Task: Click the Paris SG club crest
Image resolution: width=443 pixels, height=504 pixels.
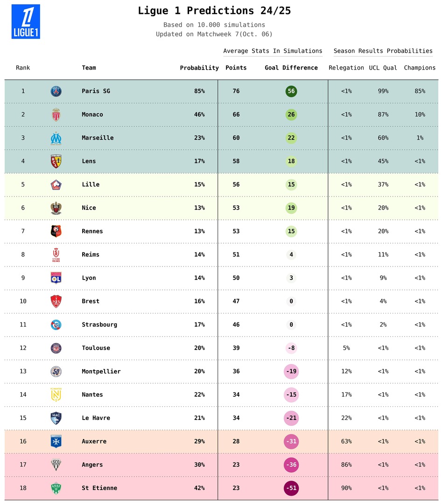Action: [56, 91]
